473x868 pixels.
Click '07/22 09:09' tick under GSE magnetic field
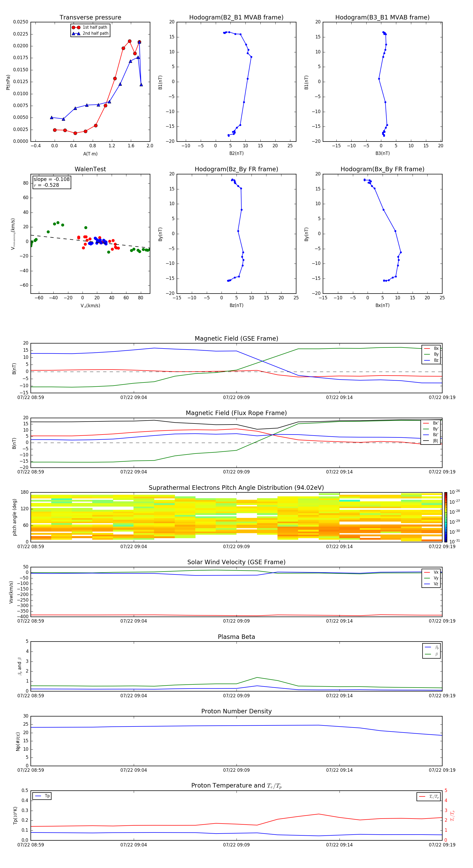(x=236, y=398)
